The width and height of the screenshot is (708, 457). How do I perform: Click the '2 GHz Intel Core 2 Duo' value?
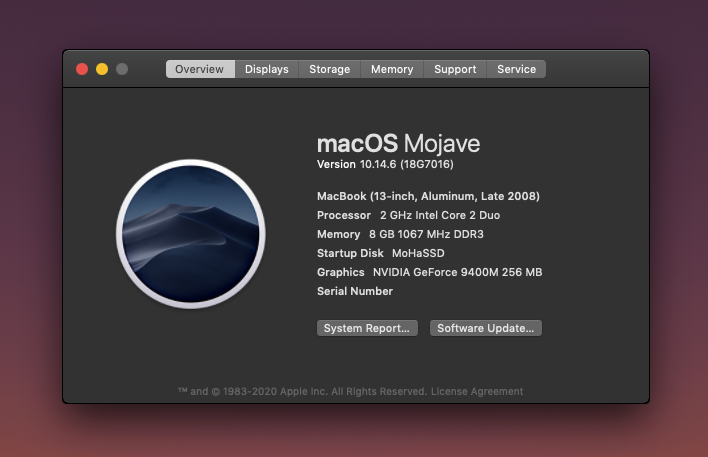(440, 215)
